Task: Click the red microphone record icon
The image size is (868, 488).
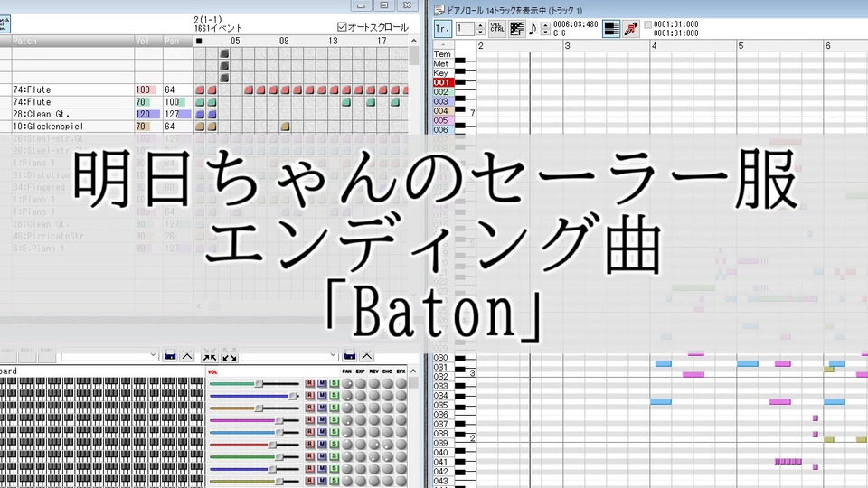Action: [630, 29]
